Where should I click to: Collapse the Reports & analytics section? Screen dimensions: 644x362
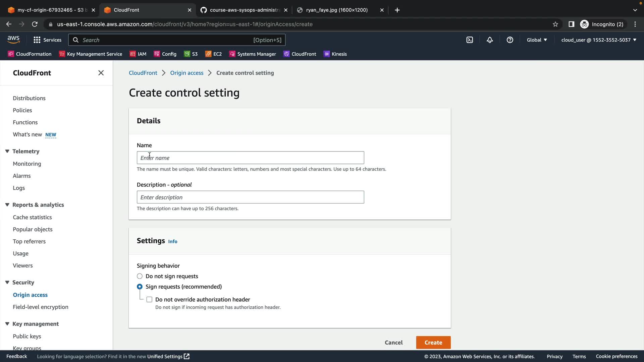(x=7, y=205)
